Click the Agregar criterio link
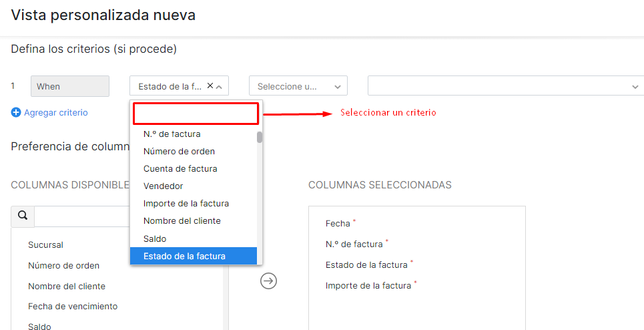Image resolution: width=644 pixels, height=330 pixels. pos(55,113)
